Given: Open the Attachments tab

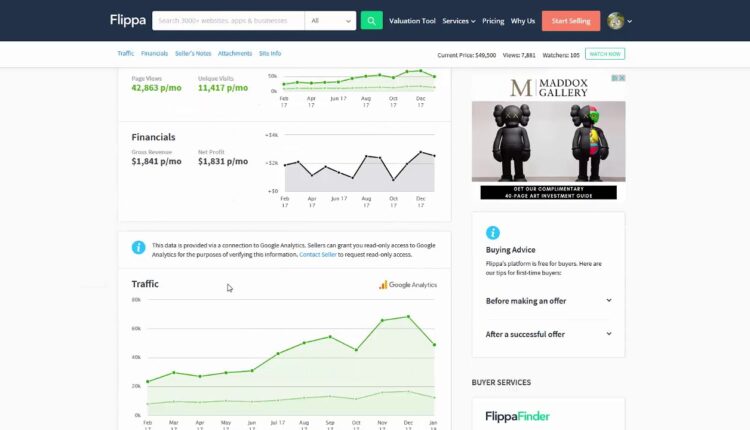Looking at the screenshot, I should click(235, 53).
